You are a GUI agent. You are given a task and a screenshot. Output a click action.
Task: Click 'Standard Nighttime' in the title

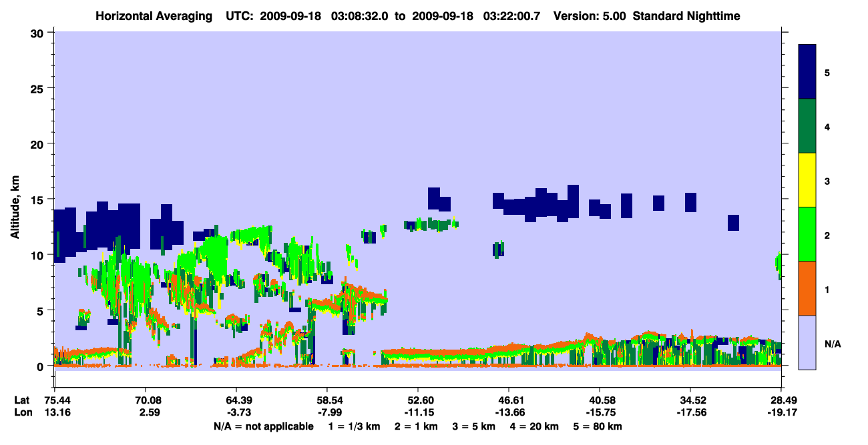click(686, 15)
